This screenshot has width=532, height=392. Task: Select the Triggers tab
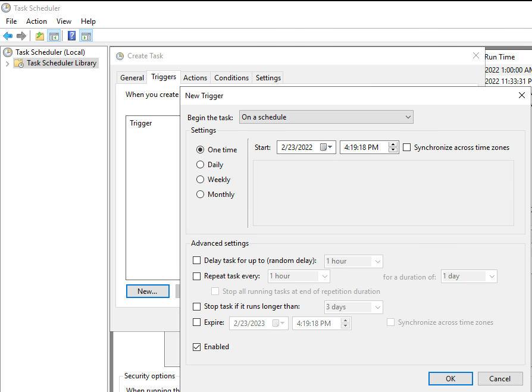tap(164, 77)
